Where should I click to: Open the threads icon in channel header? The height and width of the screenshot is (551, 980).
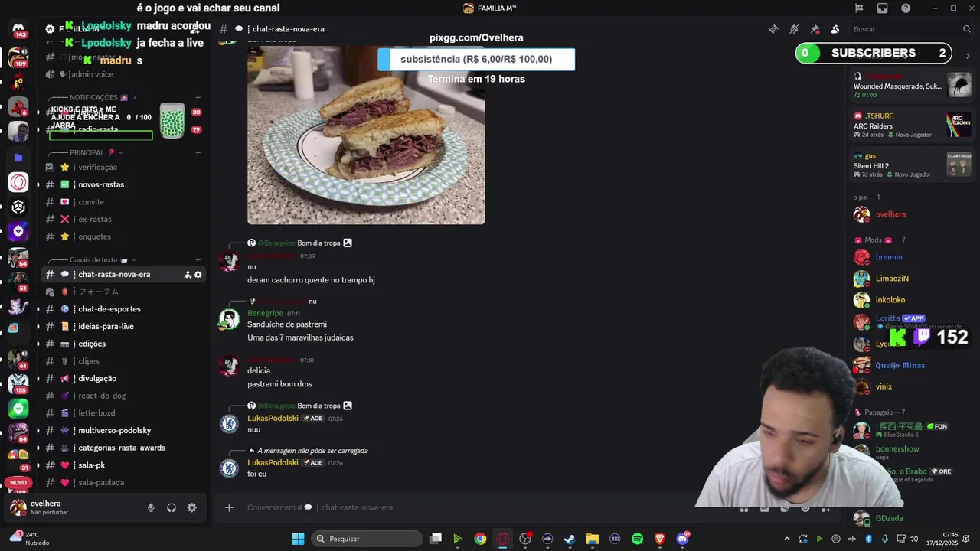pyautogui.click(x=773, y=29)
